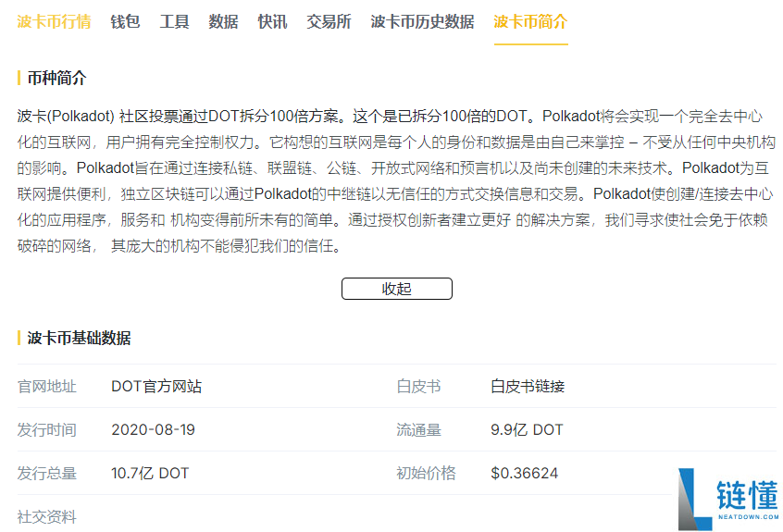Click the 社交资料 label

tap(47, 516)
